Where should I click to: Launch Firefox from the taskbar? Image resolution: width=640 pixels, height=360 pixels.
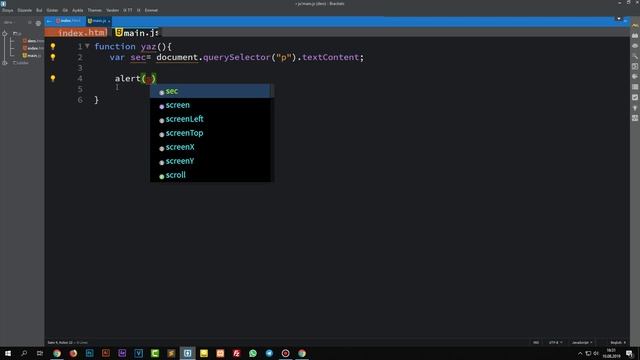[73, 353]
